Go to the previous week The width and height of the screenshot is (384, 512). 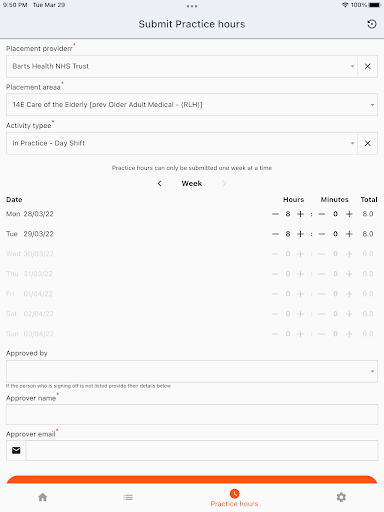[159, 183]
